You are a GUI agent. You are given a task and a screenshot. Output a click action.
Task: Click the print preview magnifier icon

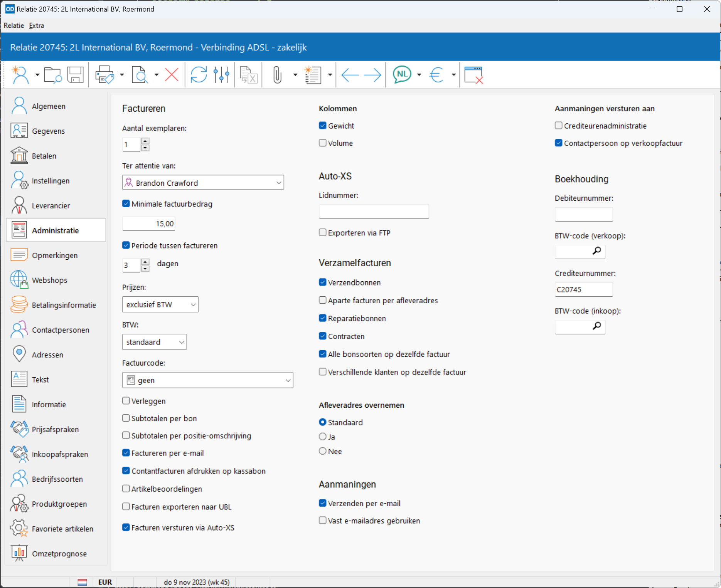tap(140, 75)
